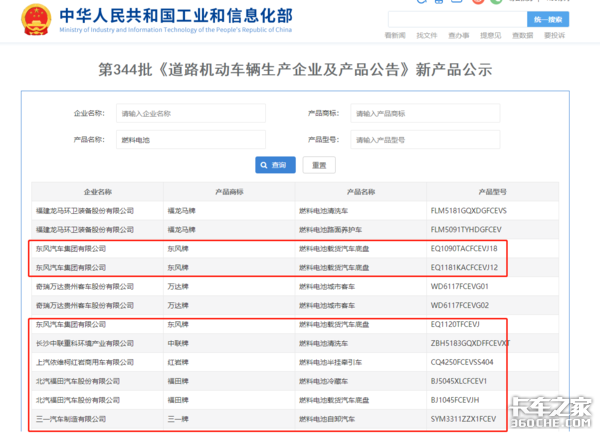Click the 产品型号 column header

tap(492, 192)
